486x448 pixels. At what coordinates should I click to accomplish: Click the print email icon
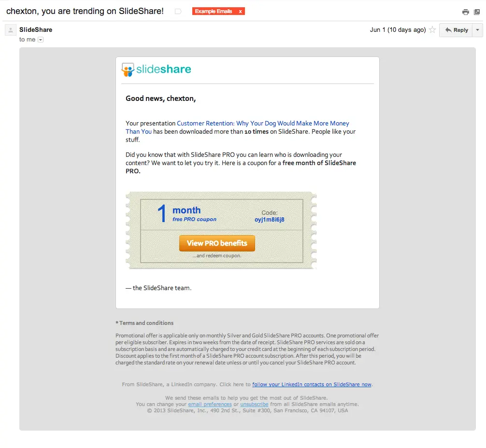coord(465,11)
